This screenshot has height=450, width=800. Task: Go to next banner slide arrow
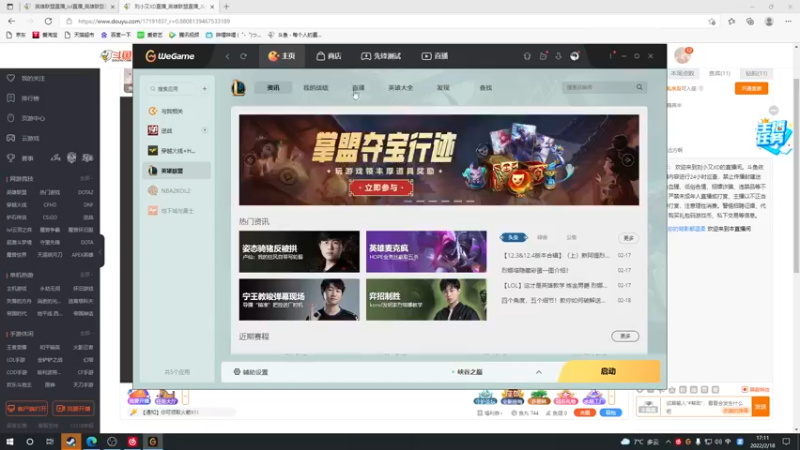pyautogui.click(x=628, y=160)
